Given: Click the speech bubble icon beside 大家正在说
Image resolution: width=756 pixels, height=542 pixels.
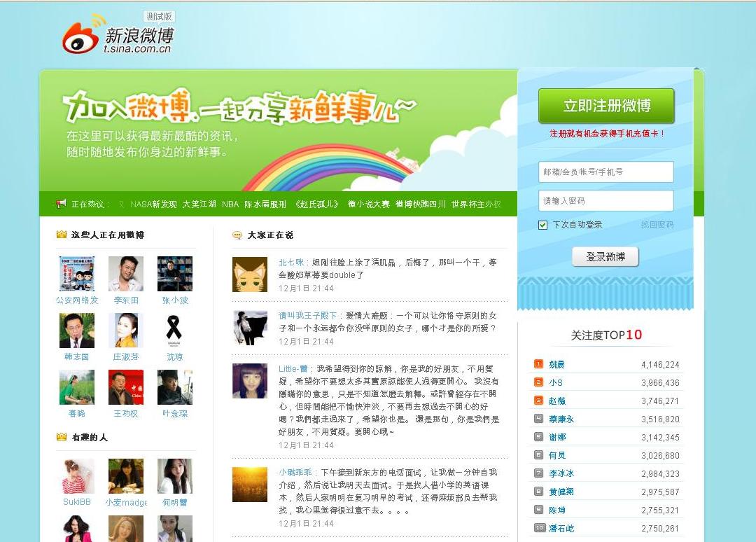Looking at the screenshot, I should [237, 235].
